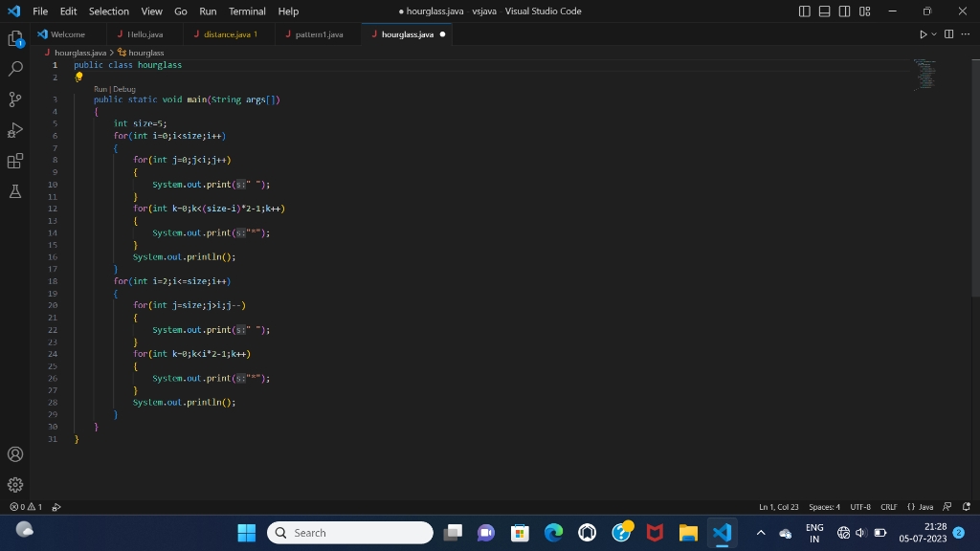Click the Debug code lens above main
The image size is (980, 551).
pyautogui.click(x=124, y=89)
